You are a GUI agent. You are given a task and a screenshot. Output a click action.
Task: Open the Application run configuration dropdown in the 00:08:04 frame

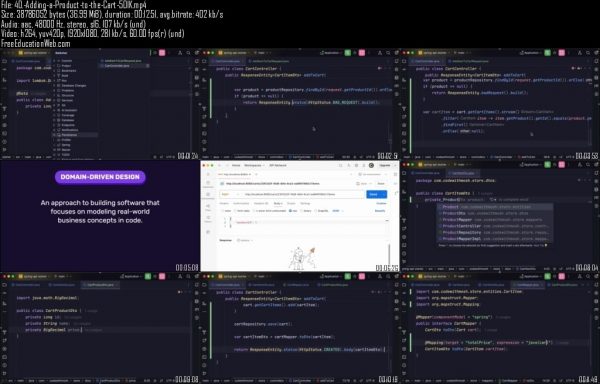(531, 165)
